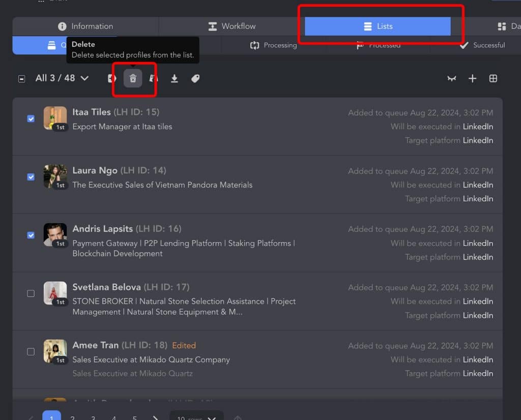The image size is (521, 420).
Task: Uncheck the Laura Ngo profile checkbox
Action: point(31,177)
